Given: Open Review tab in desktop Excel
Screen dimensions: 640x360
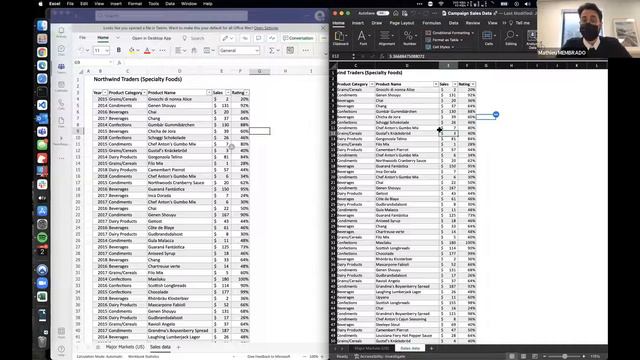Looking at the screenshot, I should (x=473, y=23).
